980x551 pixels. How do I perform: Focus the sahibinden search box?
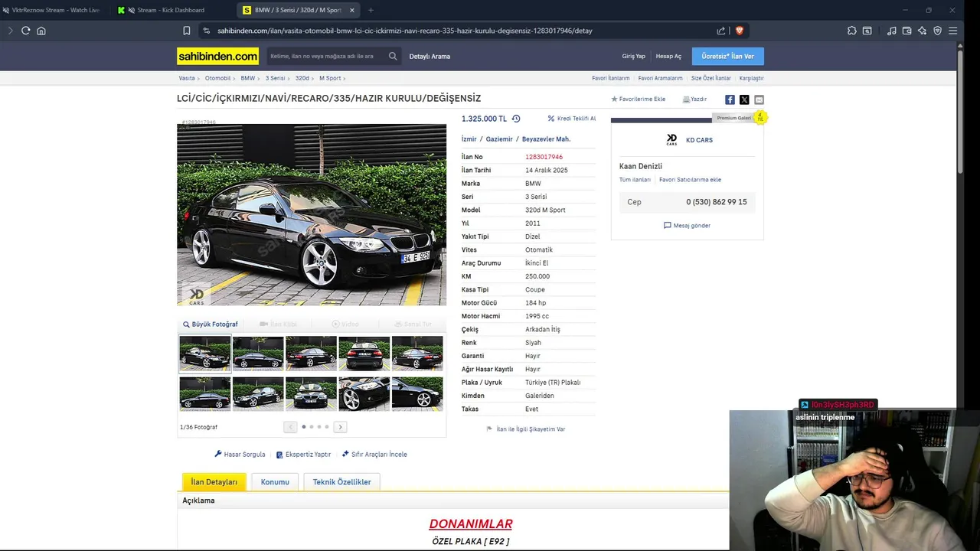[x=326, y=56]
